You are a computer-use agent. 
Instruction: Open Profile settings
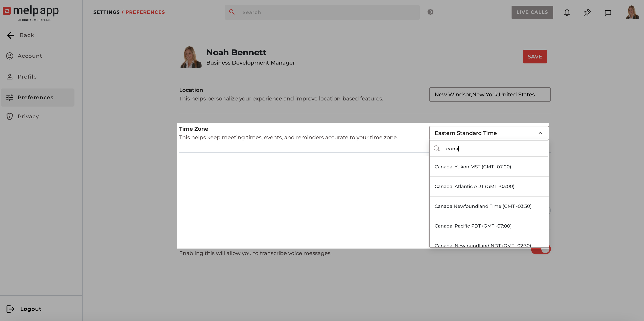click(21, 77)
